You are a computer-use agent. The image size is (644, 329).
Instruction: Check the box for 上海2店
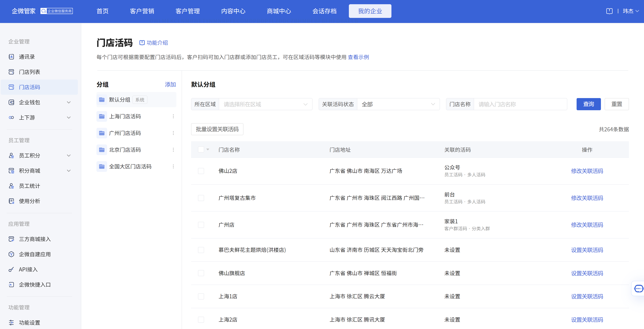[201, 320]
